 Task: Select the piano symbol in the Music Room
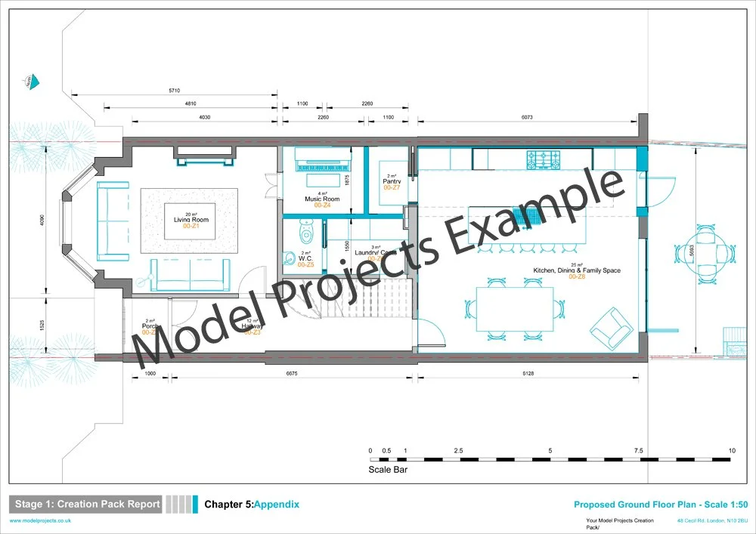coord(322,161)
